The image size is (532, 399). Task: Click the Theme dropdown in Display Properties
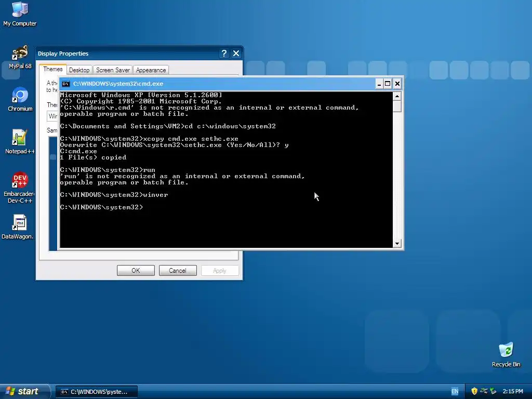click(52, 116)
